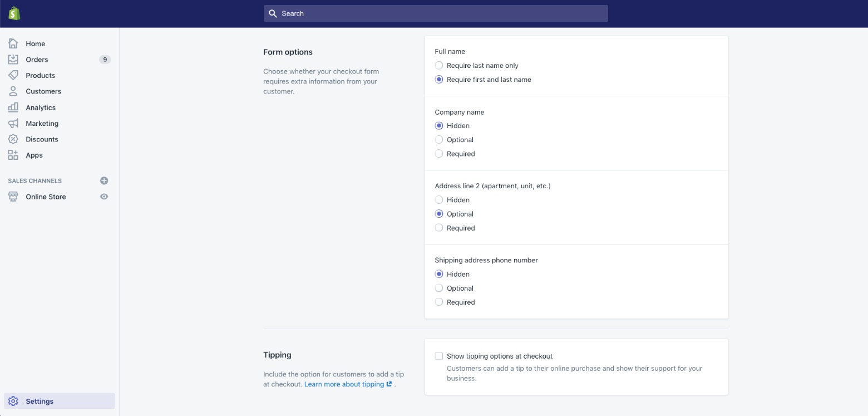Add a sales channel plus icon
The image size is (868, 416).
pyautogui.click(x=104, y=180)
